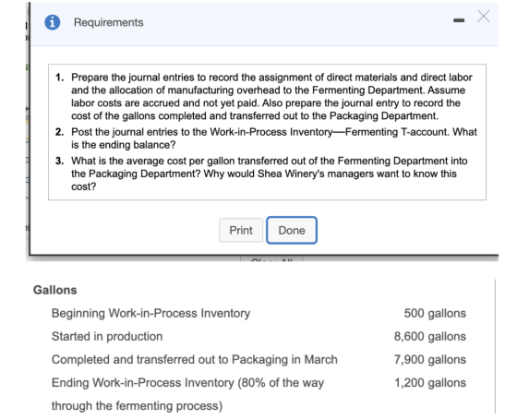
Task: Select the Requirements dialog title text
Action: tap(109, 22)
